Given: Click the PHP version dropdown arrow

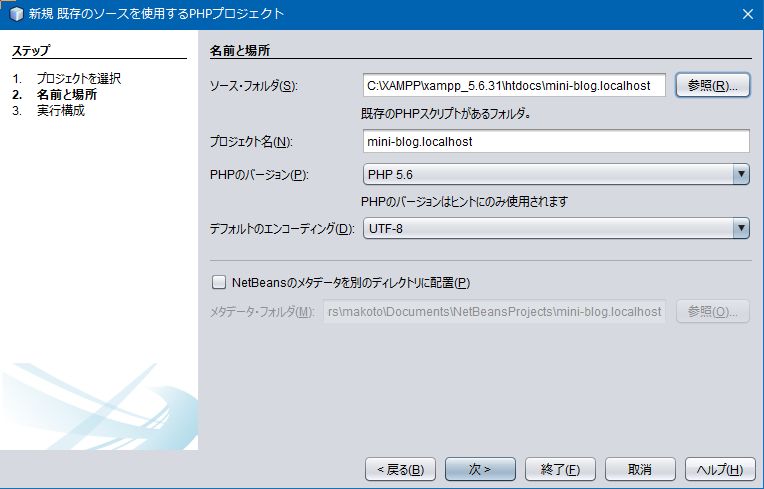Looking at the screenshot, I should click(x=741, y=174).
